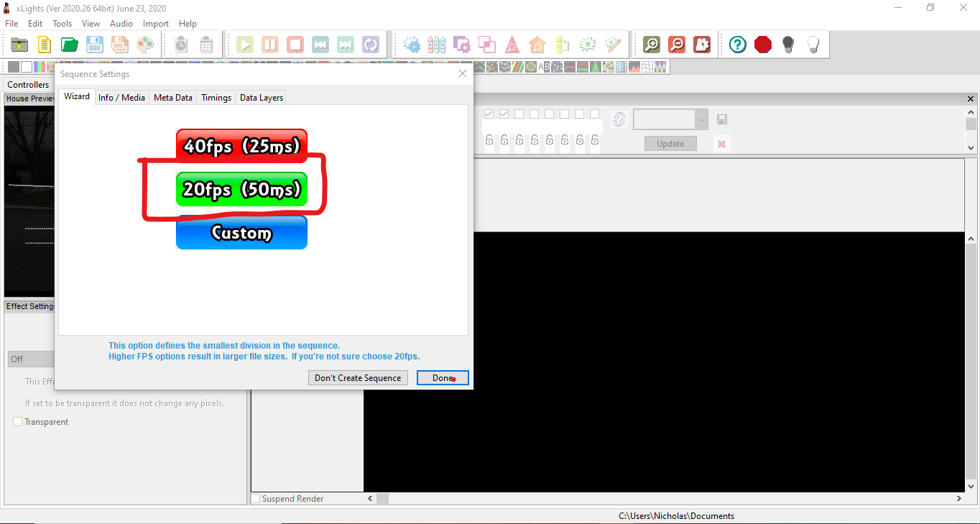Uncheck the leftmost color palette checkbox
The height and width of the screenshot is (524, 980).
click(489, 114)
